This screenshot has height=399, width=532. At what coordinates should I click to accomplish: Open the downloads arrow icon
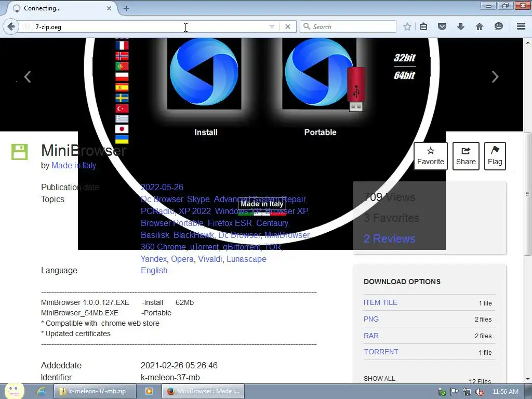[460, 26]
